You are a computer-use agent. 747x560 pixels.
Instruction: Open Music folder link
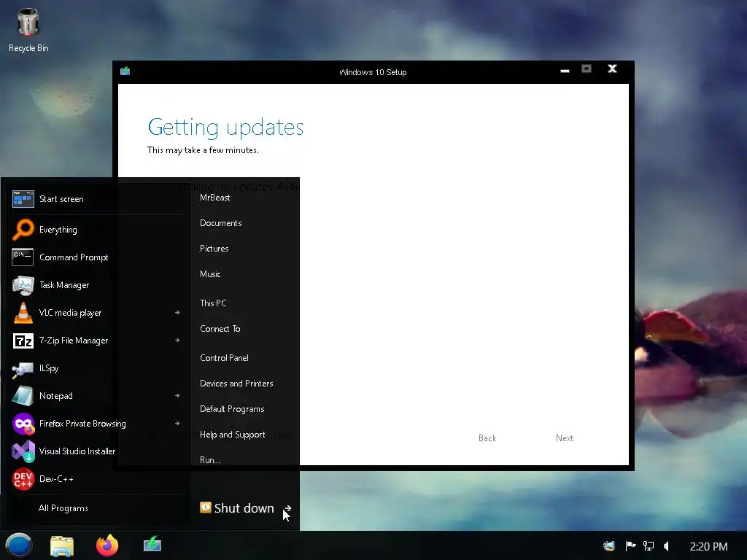[x=210, y=274]
